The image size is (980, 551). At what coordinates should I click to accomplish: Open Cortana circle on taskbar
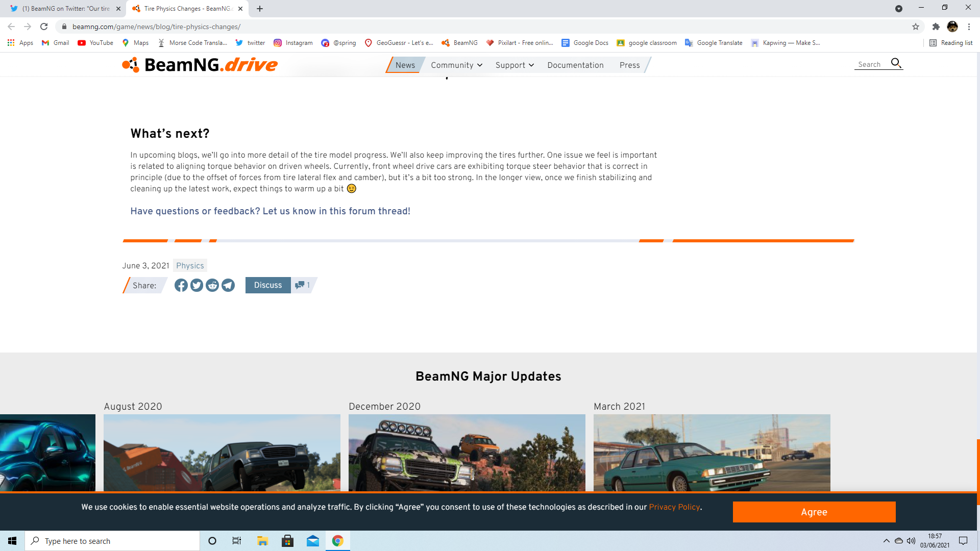click(x=212, y=541)
